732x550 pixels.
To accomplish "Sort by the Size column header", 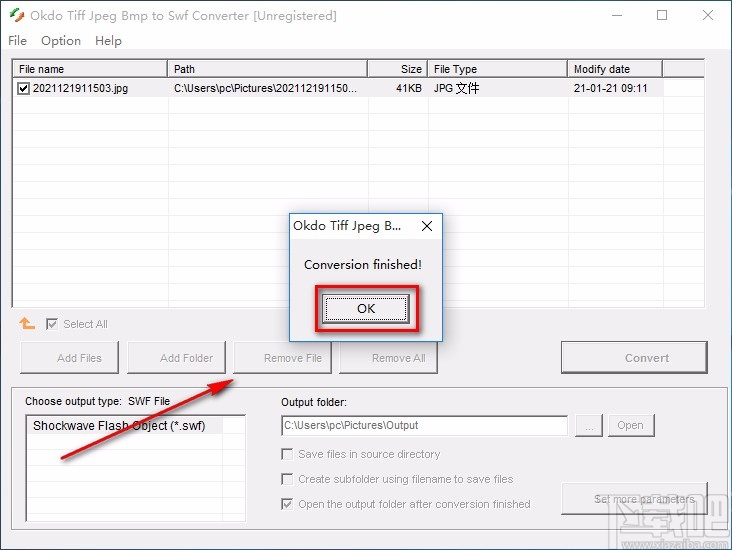I will tap(398, 69).
